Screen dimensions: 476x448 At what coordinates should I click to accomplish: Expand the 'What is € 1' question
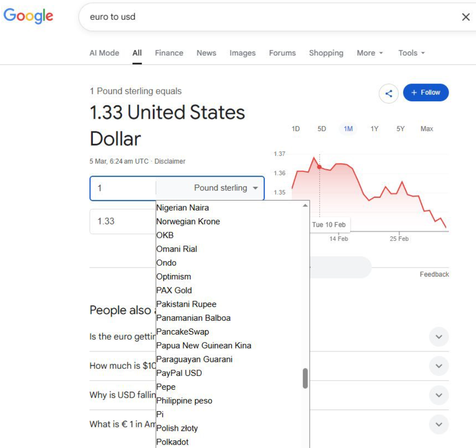439,424
